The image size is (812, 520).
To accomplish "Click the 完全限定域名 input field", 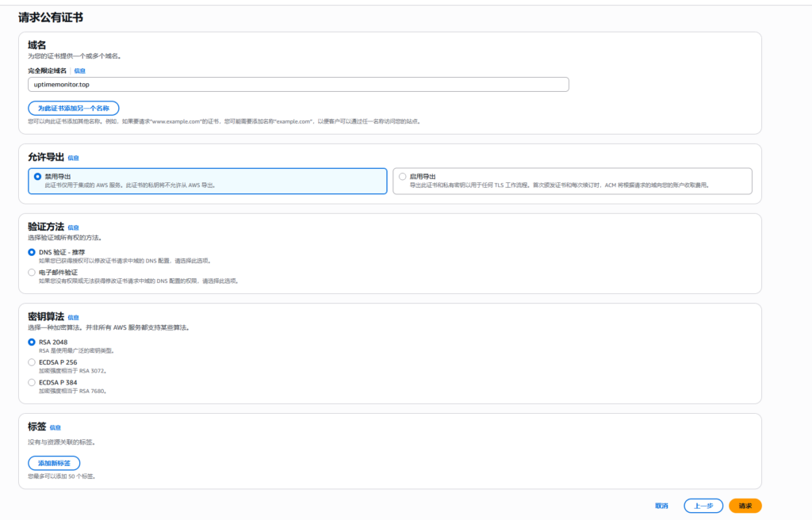I will 297,84.
